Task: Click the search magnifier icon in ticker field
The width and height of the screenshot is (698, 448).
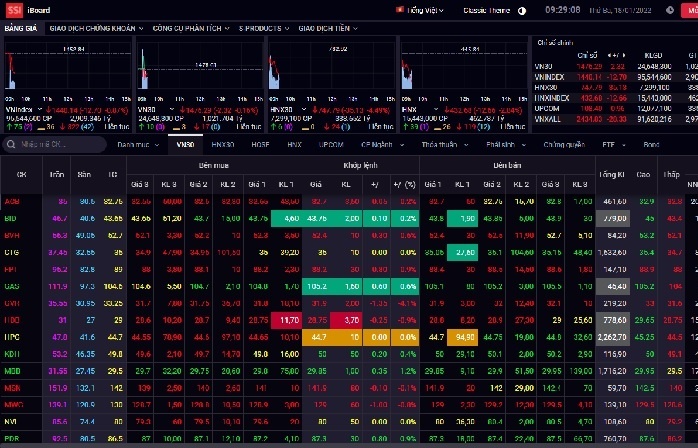Action: pyautogui.click(x=10, y=144)
